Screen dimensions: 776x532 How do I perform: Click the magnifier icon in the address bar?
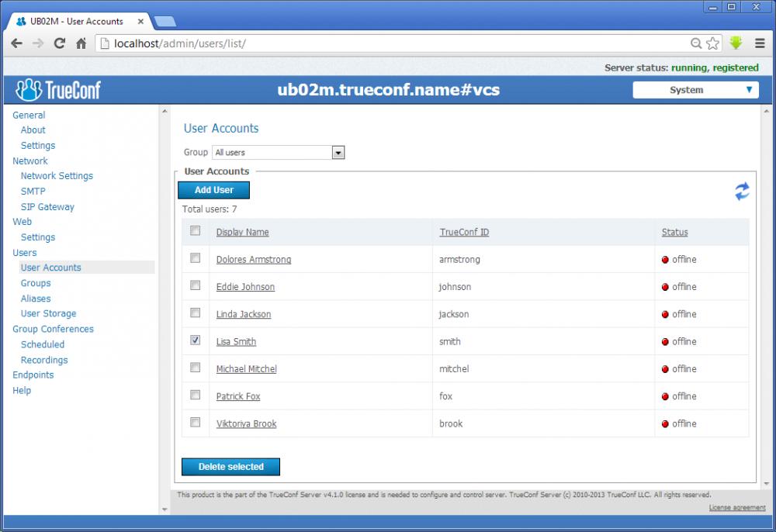[697, 43]
